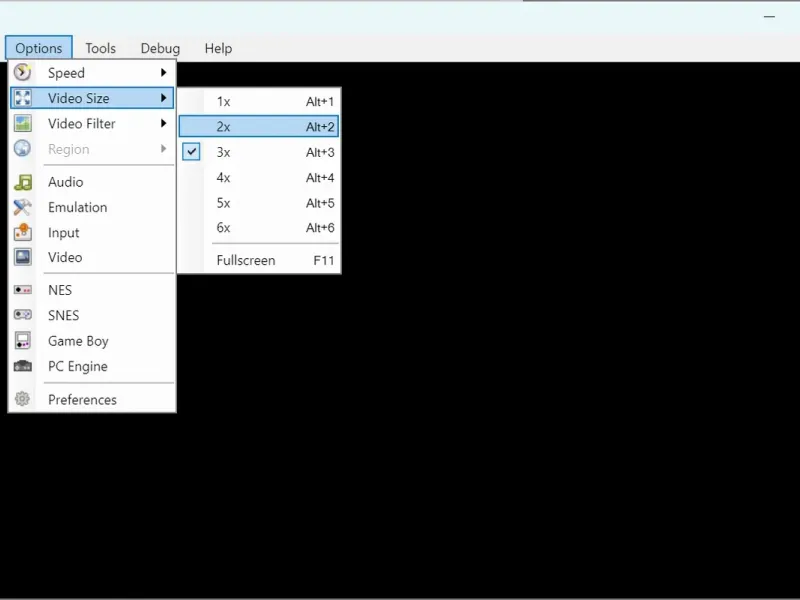Viewport: 800px width, 600px height.
Task: Open PC Engine configuration
Action: click(92, 366)
